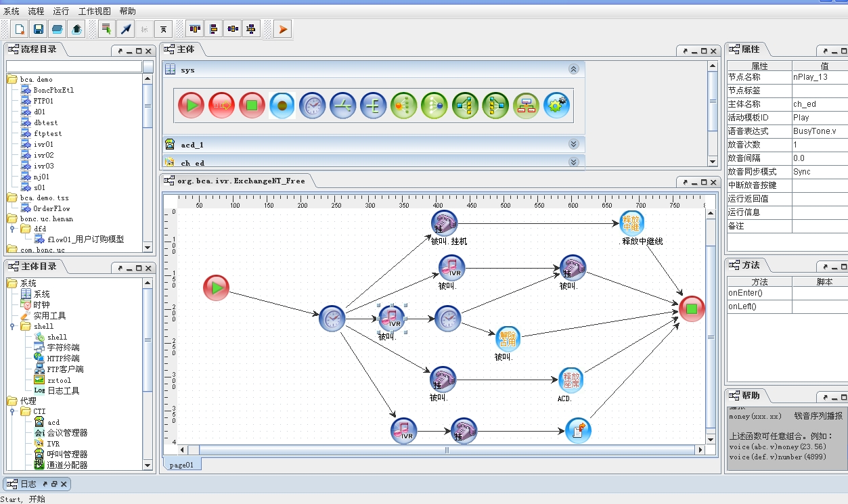The image size is (848, 504).
Task: Open the 运行 menu
Action: pyautogui.click(x=61, y=12)
